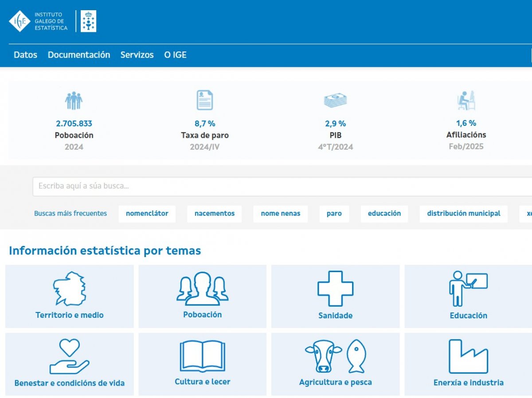Open the Documentación menu
The width and height of the screenshot is (532, 398).
pos(79,55)
